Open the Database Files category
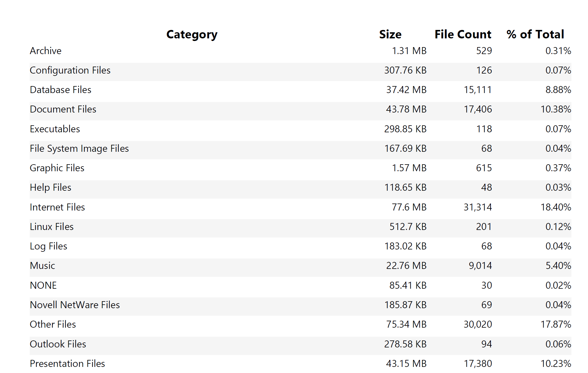 (x=60, y=90)
